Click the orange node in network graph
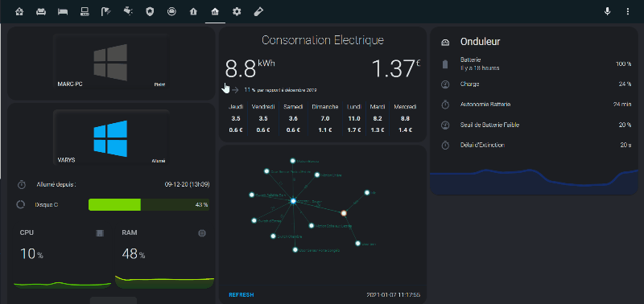The height and width of the screenshot is (304, 644). (344, 213)
